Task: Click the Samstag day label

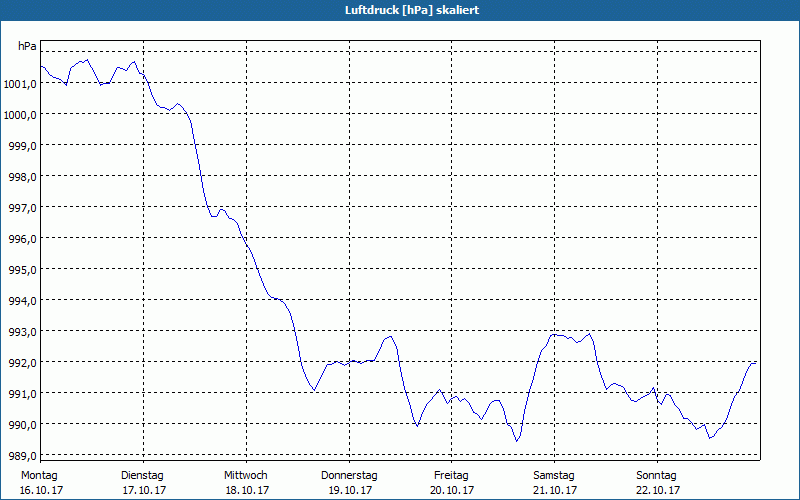Action: 554,476
